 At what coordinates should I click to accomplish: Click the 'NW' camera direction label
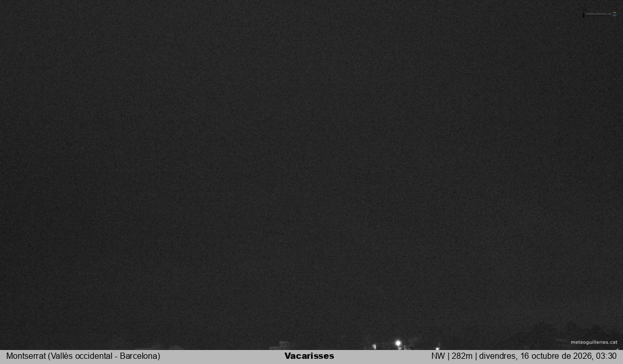coord(438,356)
